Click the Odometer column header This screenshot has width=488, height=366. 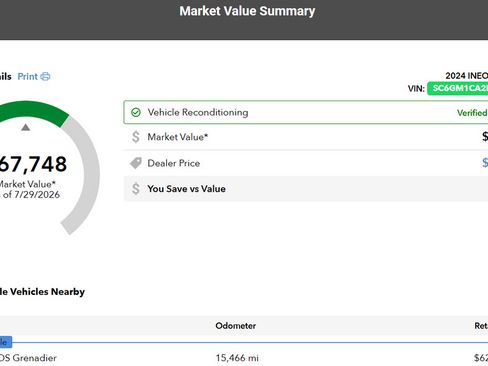pos(236,326)
